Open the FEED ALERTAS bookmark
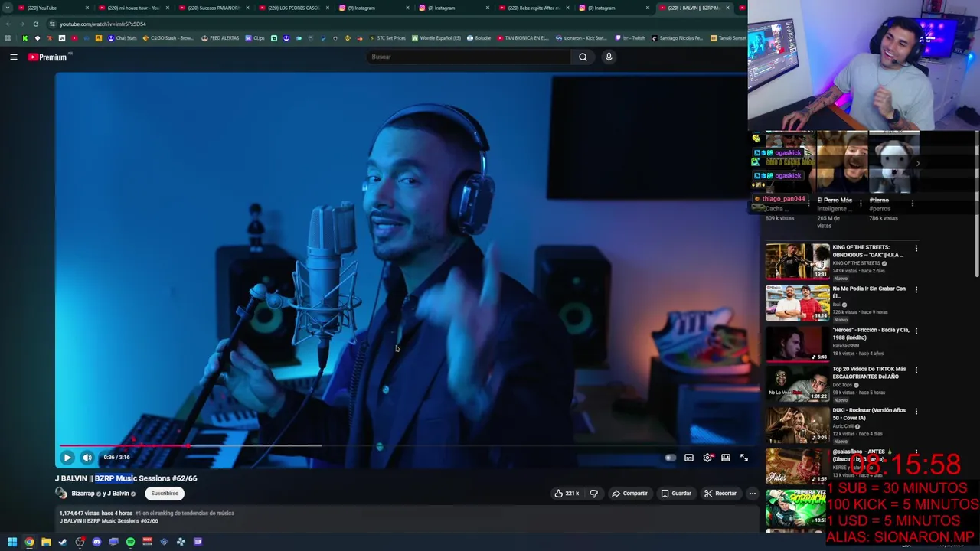 220,38
